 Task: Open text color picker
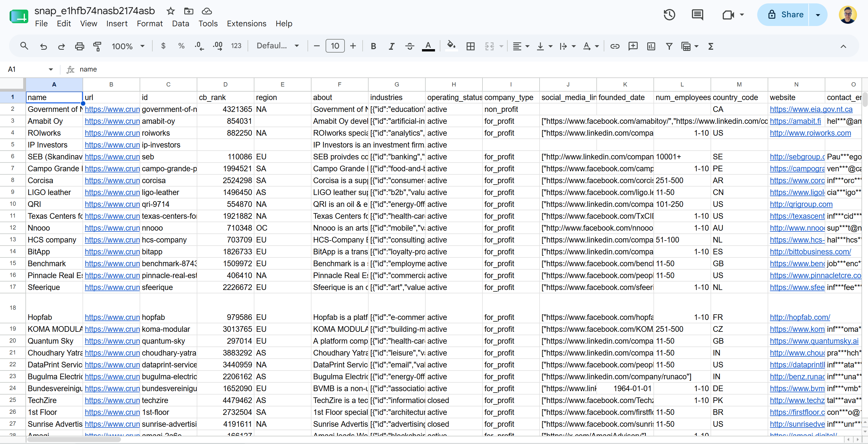(428, 46)
